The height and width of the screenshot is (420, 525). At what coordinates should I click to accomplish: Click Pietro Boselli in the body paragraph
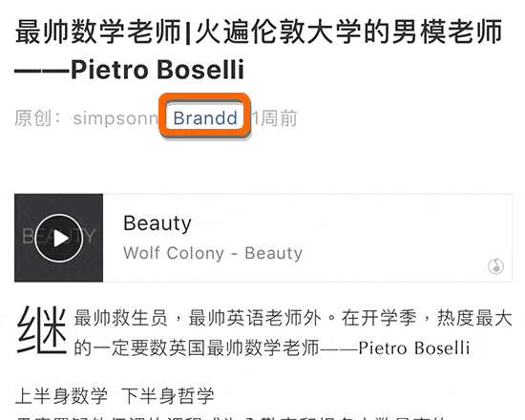click(414, 348)
